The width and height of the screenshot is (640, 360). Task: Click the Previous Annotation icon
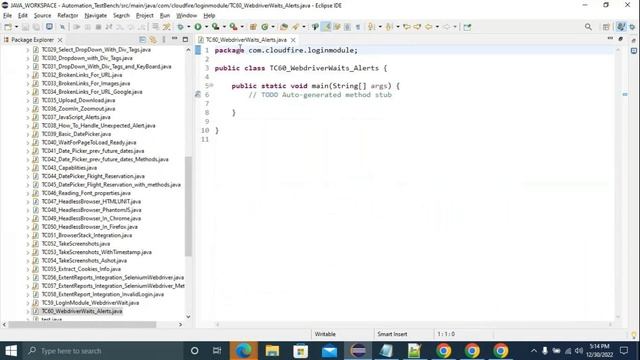(389, 27)
